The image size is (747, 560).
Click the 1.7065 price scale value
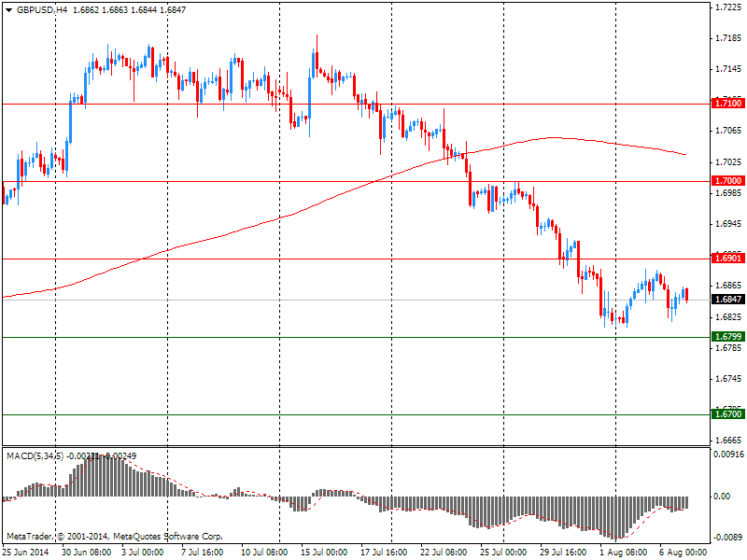[729, 131]
